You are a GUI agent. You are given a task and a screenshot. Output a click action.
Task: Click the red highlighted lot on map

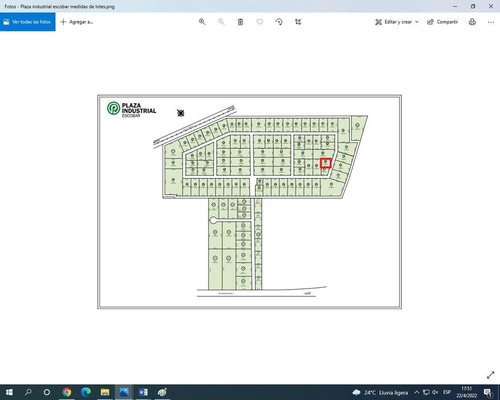click(326, 163)
